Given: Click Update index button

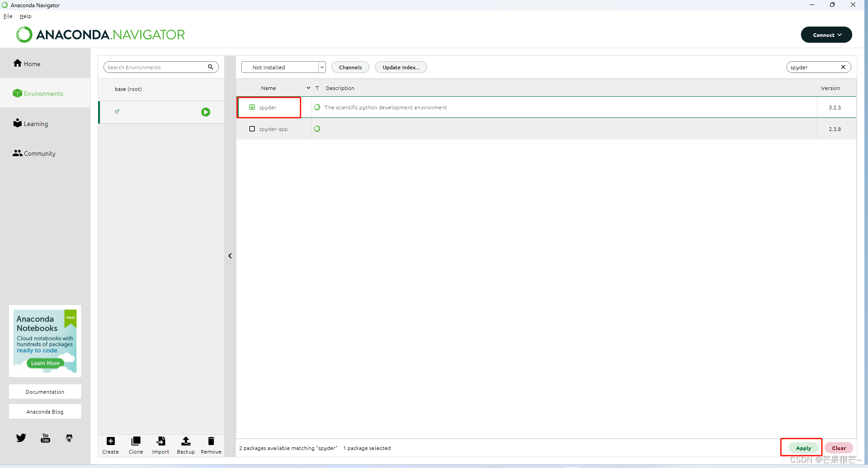Looking at the screenshot, I should coord(401,67).
